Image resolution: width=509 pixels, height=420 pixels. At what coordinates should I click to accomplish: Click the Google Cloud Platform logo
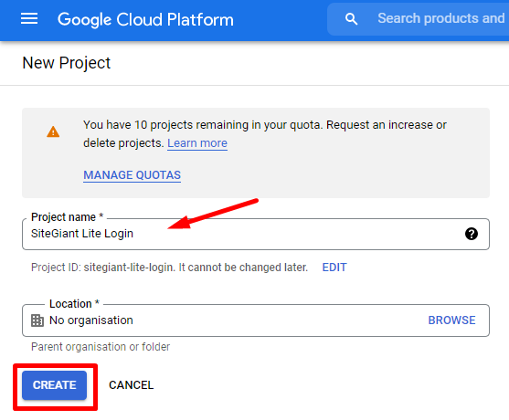coord(145,19)
